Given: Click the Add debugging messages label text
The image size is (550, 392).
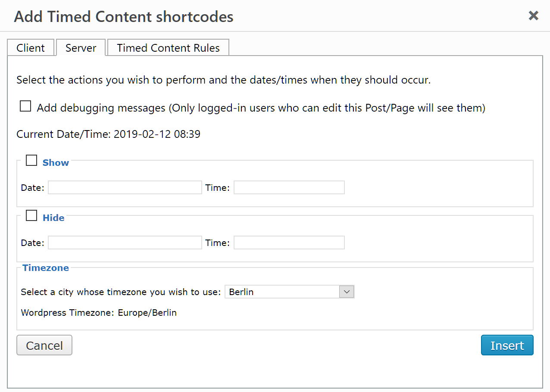Looking at the screenshot, I should [x=261, y=108].
